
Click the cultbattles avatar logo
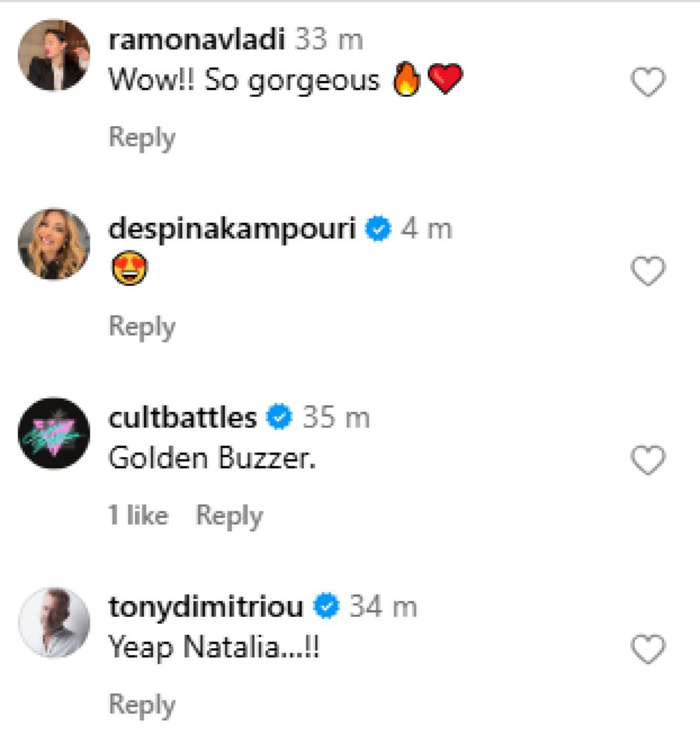pyautogui.click(x=54, y=433)
